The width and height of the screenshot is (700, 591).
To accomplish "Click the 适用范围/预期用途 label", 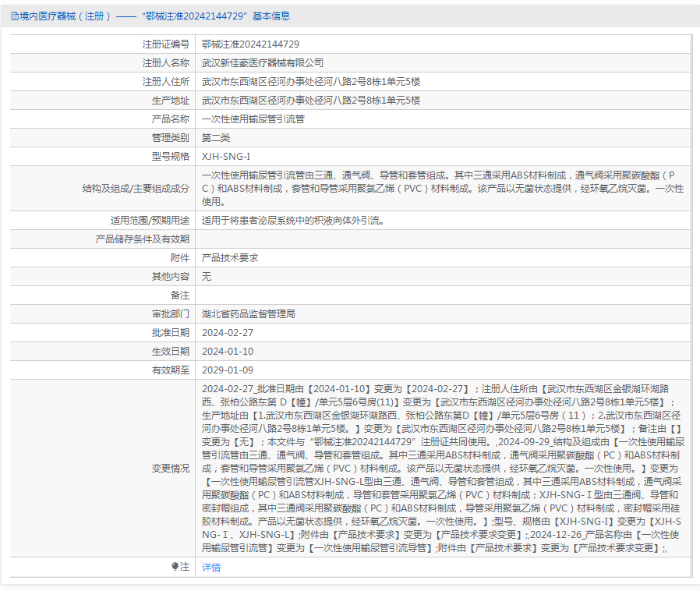I will coord(150,221).
